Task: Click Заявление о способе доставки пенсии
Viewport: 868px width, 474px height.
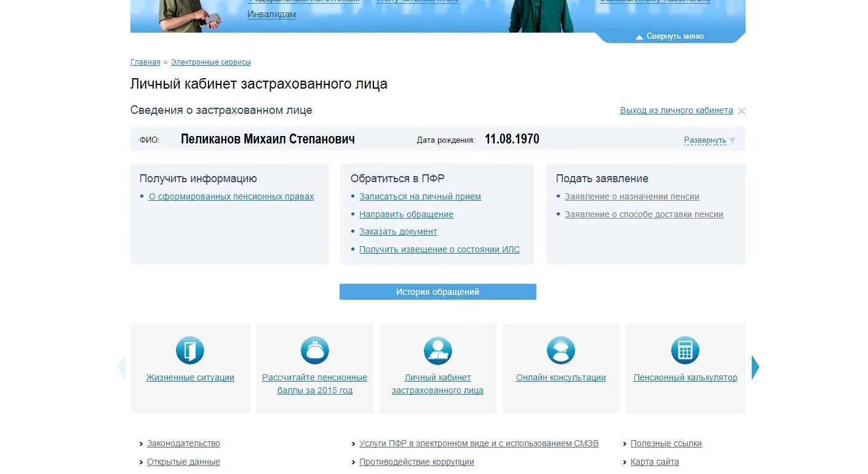Action: click(644, 214)
